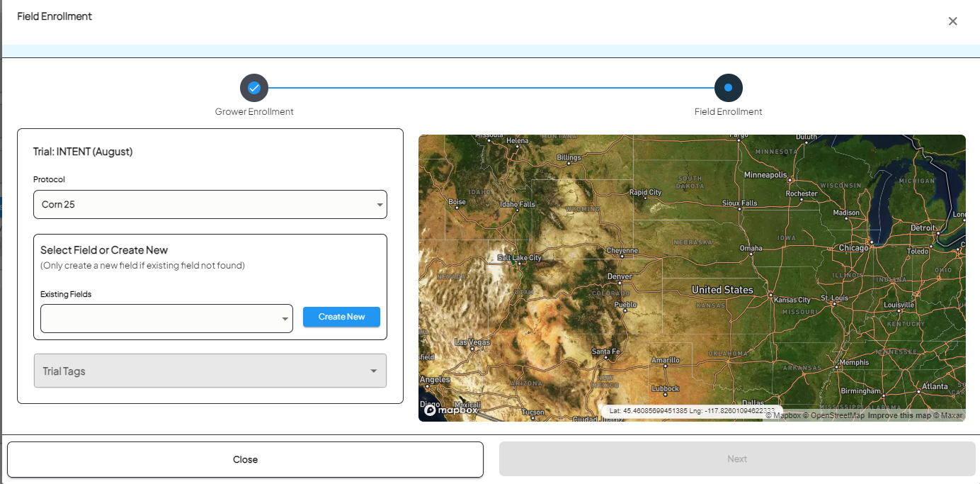The height and width of the screenshot is (484, 980).
Task: Click Omaha on the map
Action: click(751, 249)
